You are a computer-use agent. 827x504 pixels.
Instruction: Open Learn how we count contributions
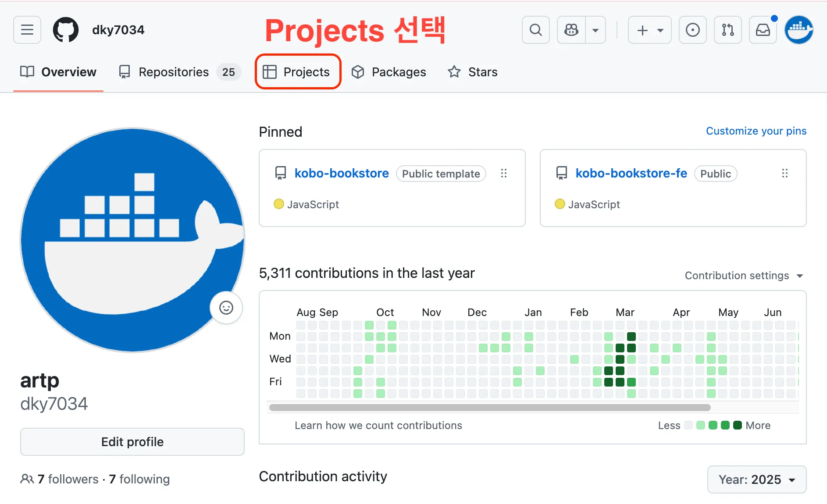coord(378,426)
